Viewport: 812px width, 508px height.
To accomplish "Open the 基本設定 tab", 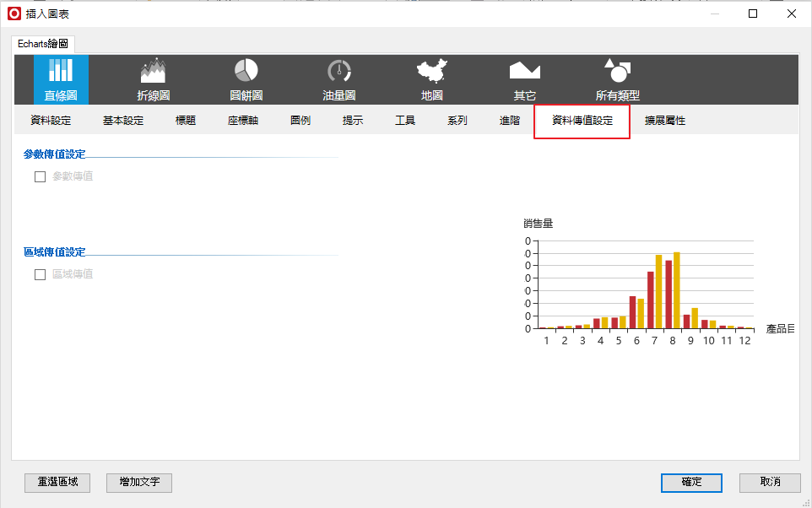I will 123,121.
